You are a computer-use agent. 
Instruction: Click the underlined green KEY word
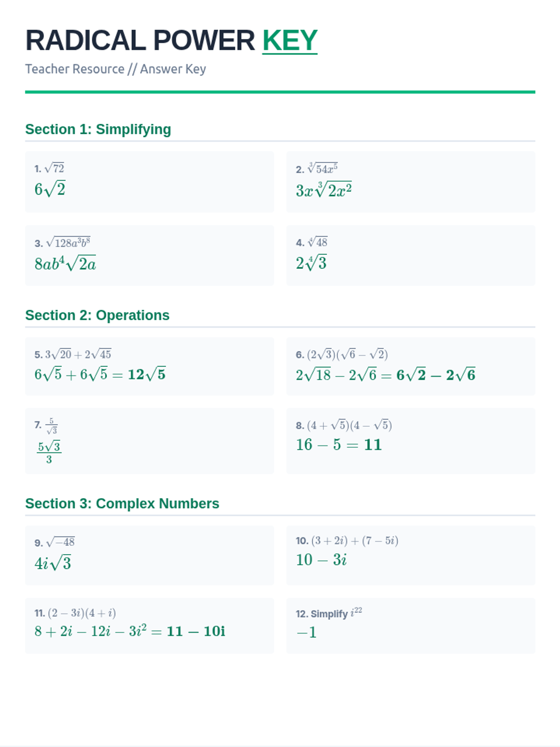[289, 41]
